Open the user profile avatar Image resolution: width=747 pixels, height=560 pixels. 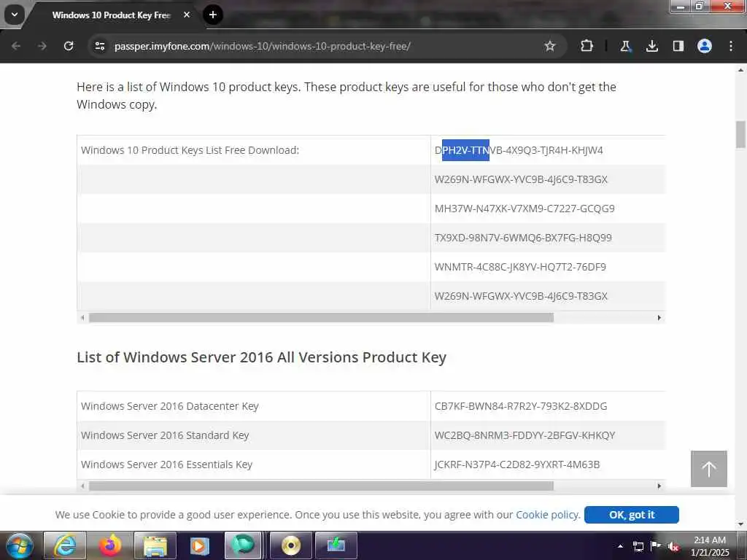[x=705, y=46]
